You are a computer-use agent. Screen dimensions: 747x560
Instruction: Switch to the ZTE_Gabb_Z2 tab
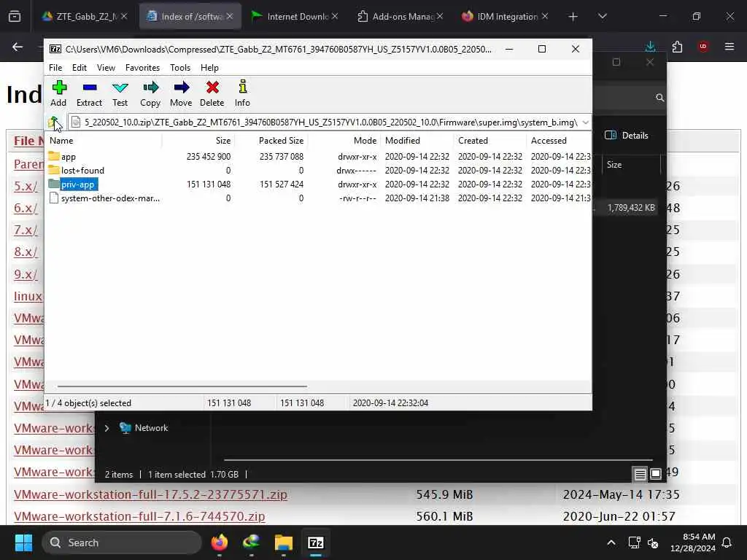pos(86,16)
